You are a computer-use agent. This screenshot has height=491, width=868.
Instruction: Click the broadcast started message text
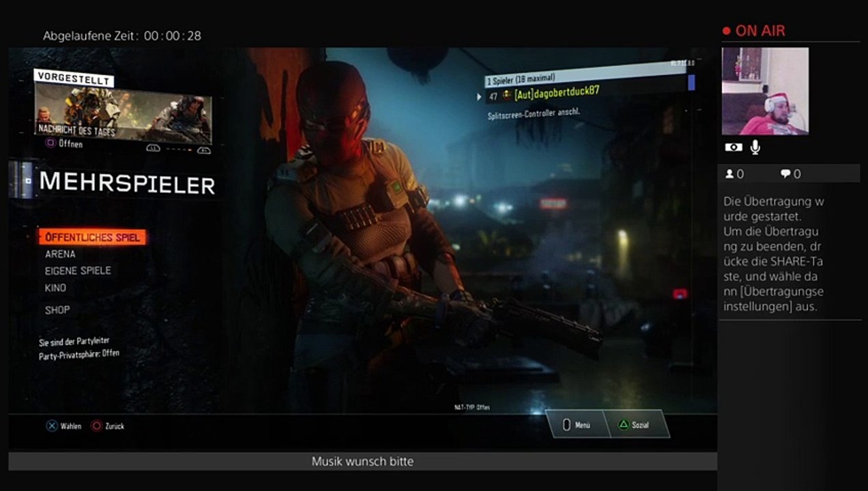tap(774, 254)
